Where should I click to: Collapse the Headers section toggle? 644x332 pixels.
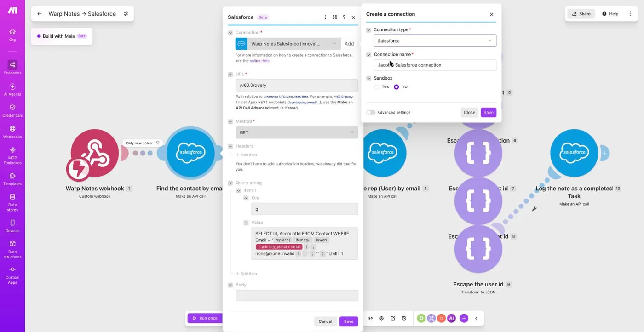[230, 146]
